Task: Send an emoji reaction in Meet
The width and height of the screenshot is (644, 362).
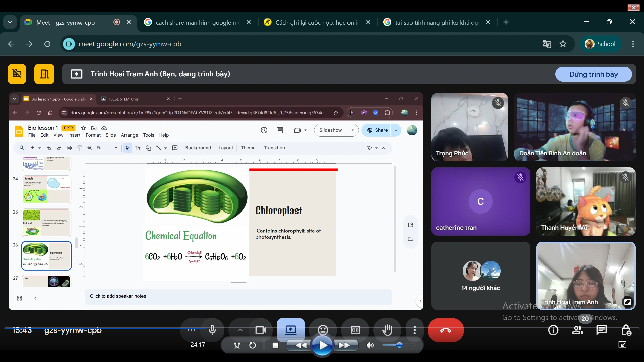Action: pyautogui.click(x=323, y=330)
